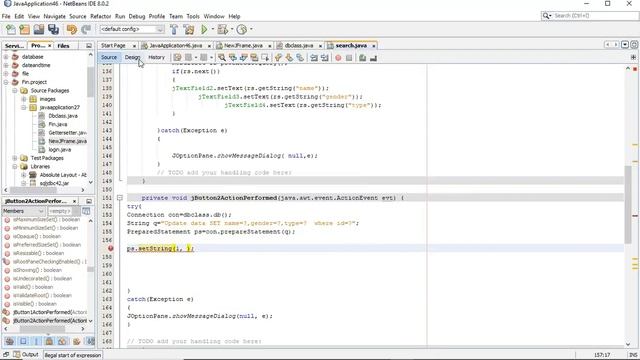Collapse the Fin.project node
Viewport: 640px width, 360px height.
click(x=6, y=82)
